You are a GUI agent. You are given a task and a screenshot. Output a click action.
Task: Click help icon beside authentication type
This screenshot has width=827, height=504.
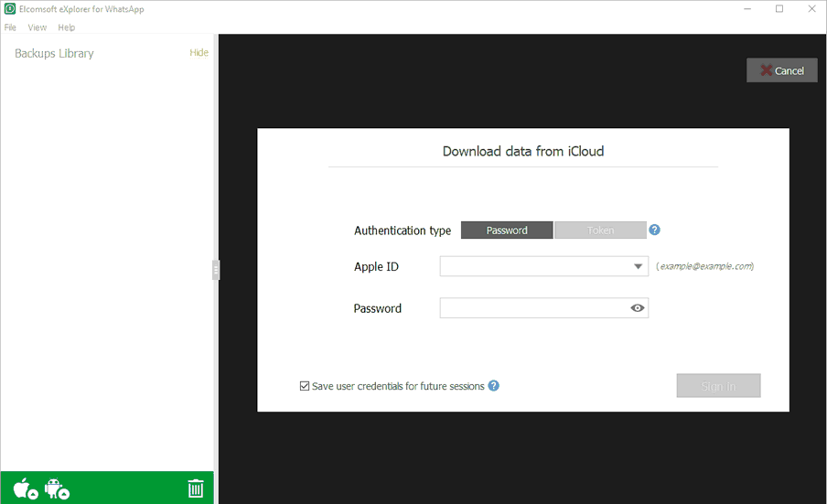654,230
